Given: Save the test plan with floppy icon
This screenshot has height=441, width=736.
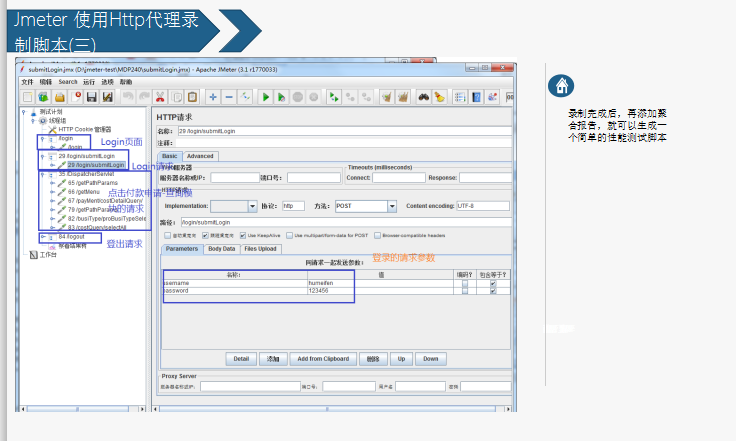Looking at the screenshot, I should (x=92, y=97).
